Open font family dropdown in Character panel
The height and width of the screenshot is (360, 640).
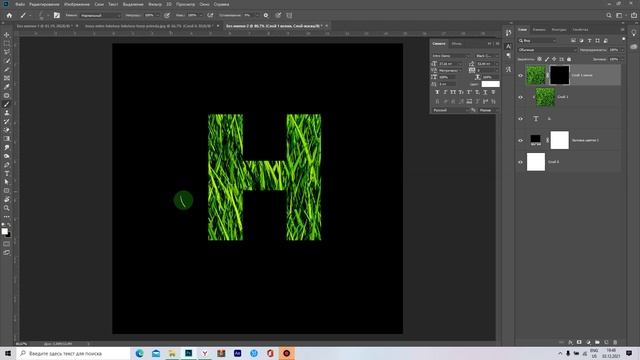(451, 56)
